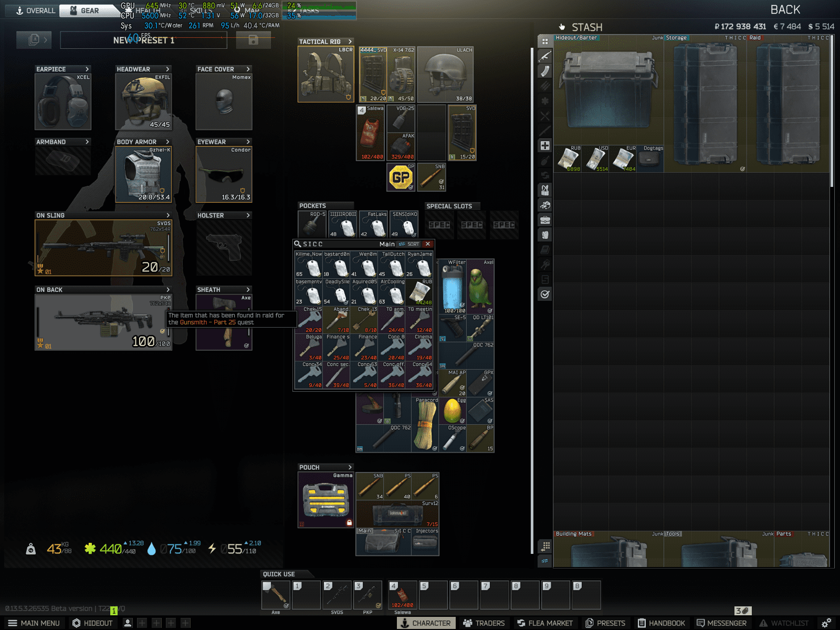Open the MESSENGER tab

click(x=721, y=623)
